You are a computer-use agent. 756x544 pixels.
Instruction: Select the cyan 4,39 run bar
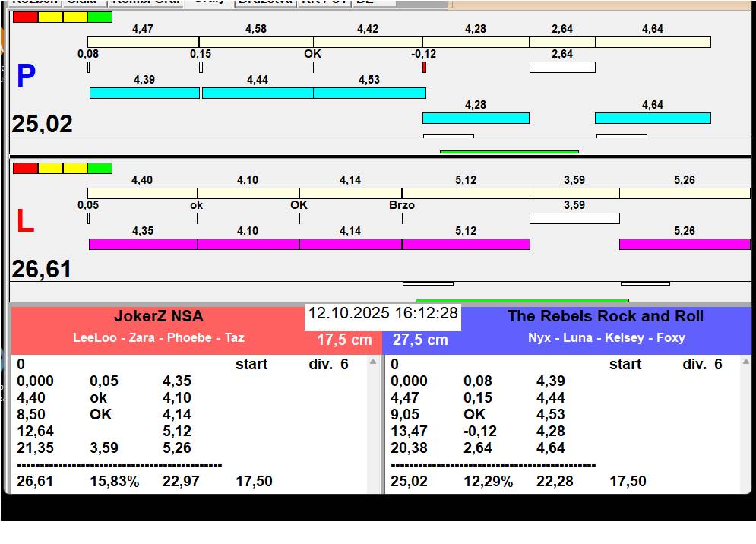pyautogui.click(x=144, y=93)
